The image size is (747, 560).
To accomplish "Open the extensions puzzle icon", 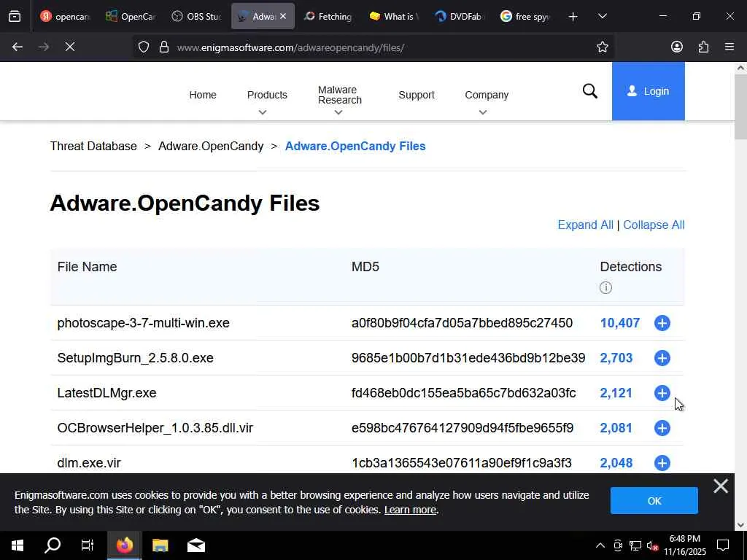I will point(703,47).
